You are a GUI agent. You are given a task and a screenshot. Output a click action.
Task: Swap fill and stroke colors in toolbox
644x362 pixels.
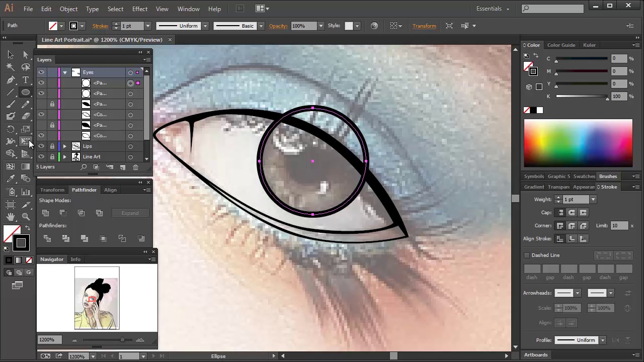coord(28,228)
